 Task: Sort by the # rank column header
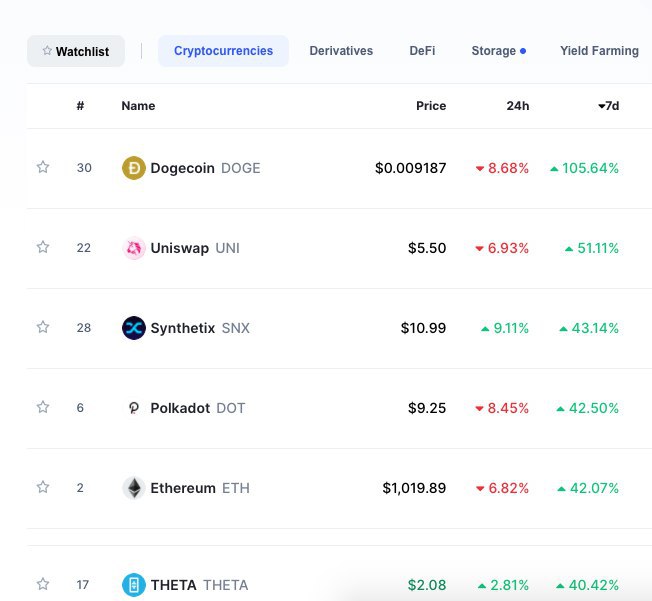[80, 106]
